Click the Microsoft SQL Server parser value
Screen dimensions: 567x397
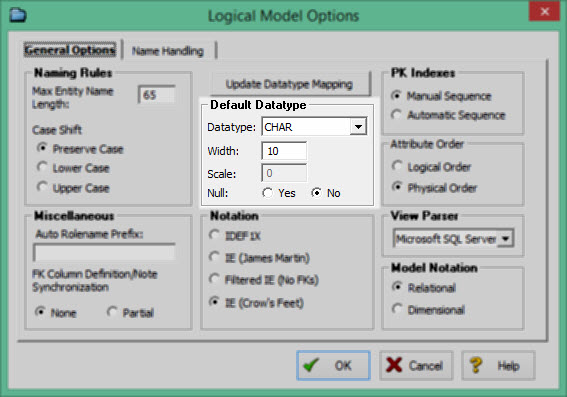[x=446, y=239]
